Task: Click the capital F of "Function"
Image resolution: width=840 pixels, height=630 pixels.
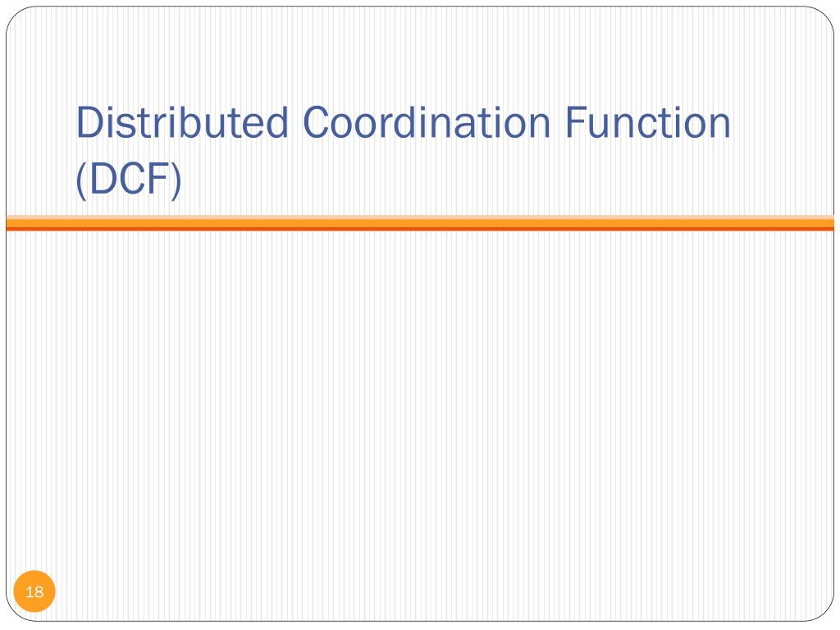Action: point(575,123)
